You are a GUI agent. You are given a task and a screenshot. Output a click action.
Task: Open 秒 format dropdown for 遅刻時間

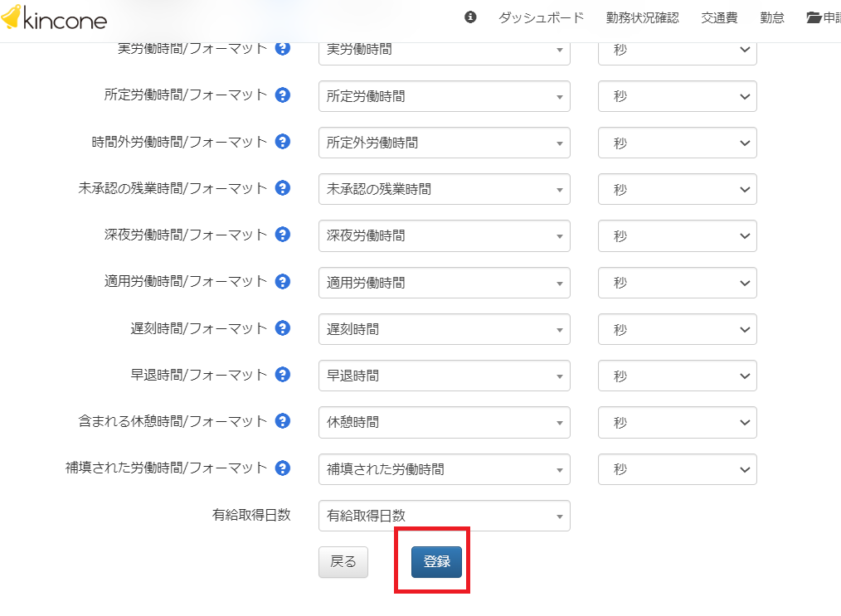click(678, 329)
